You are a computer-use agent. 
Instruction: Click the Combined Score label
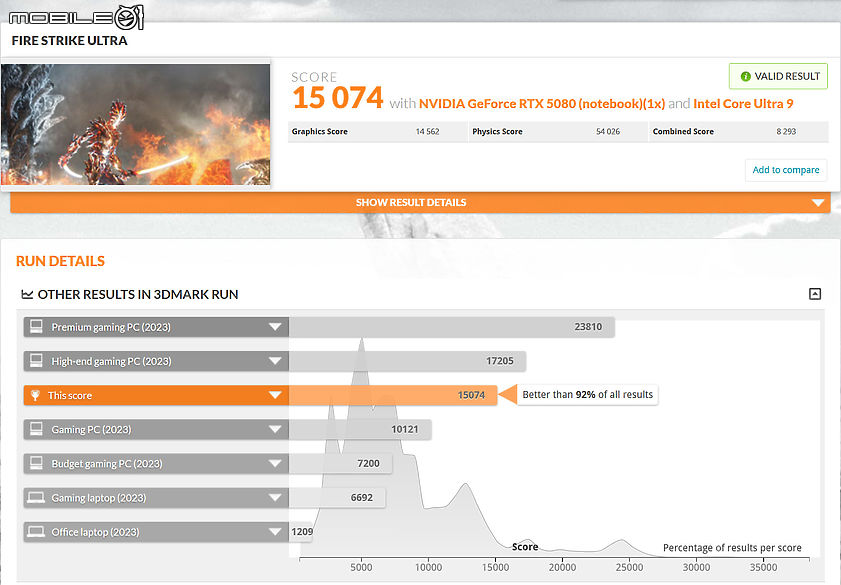683,131
